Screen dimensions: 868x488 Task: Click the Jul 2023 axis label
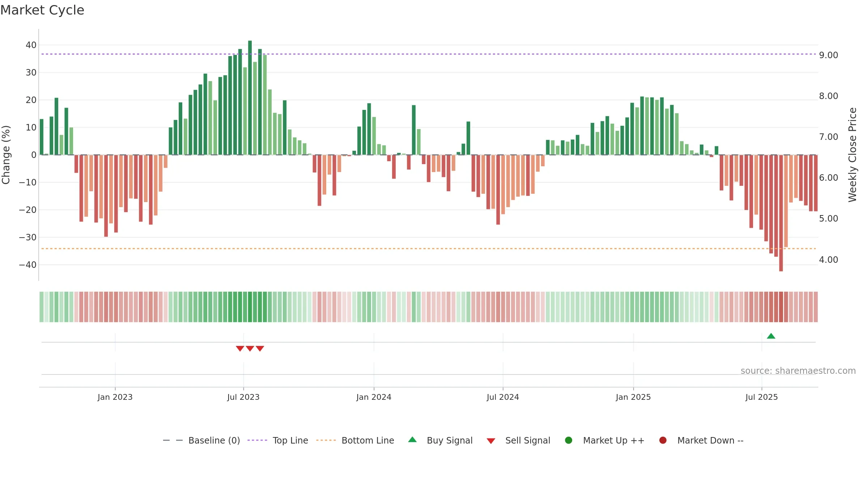[x=243, y=397]
